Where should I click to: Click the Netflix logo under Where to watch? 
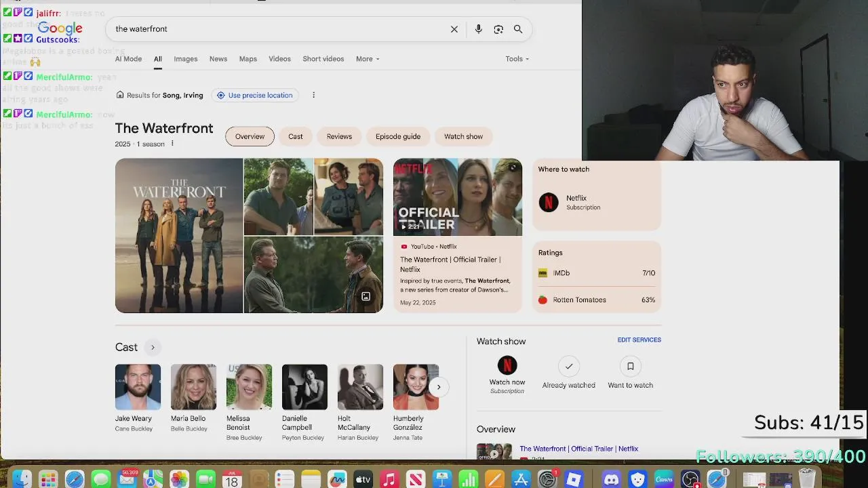click(x=549, y=203)
